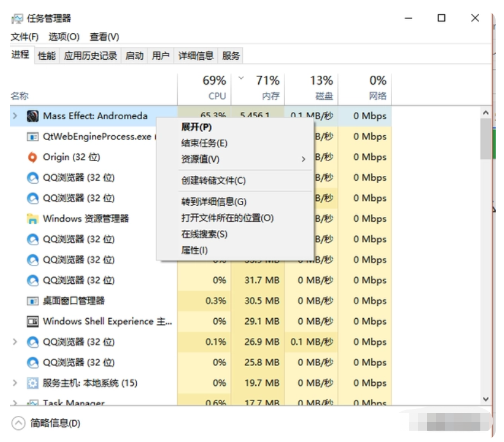Click the 桌面窗口管理器 process icon
Image resolution: width=504 pixels, height=442 pixels.
click(33, 301)
